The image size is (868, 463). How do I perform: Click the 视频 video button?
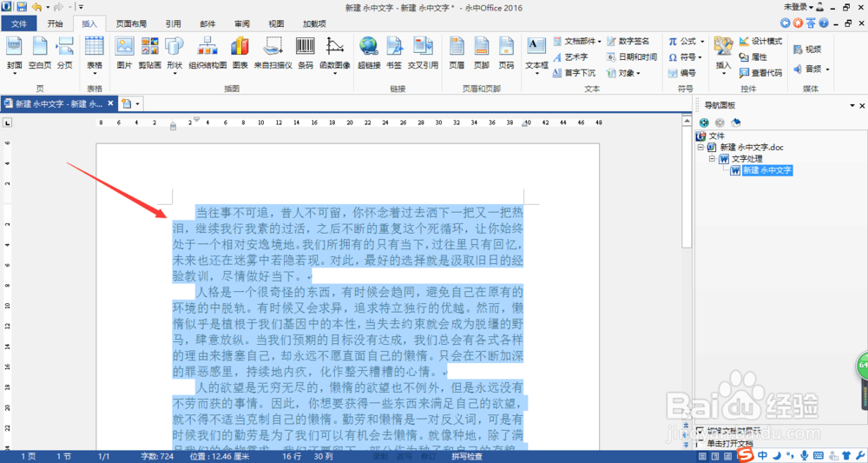(807, 50)
